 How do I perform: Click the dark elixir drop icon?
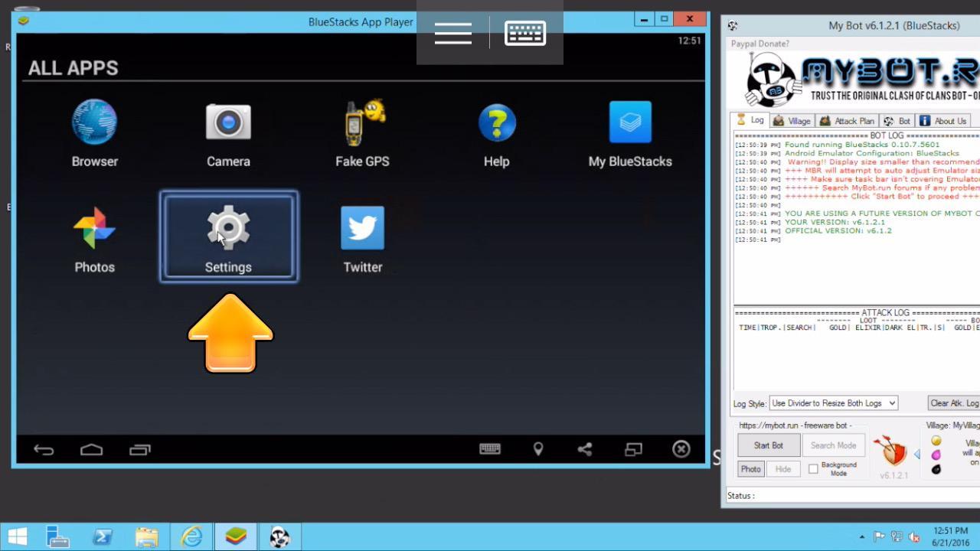[x=936, y=470]
